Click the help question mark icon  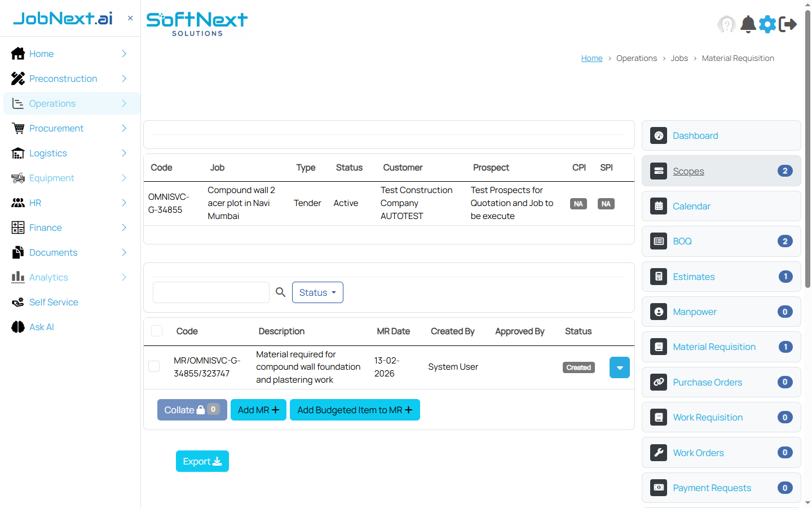(x=727, y=24)
